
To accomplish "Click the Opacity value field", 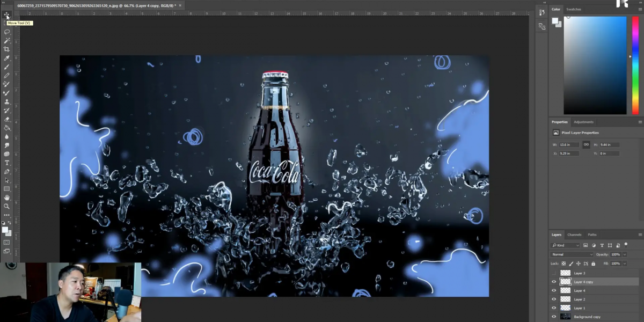I will (616, 254).
